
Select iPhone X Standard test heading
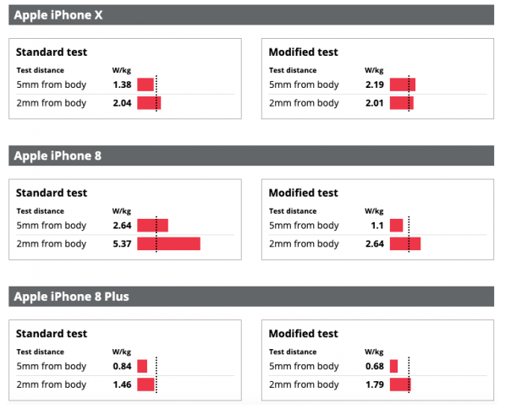pos(52,52)
